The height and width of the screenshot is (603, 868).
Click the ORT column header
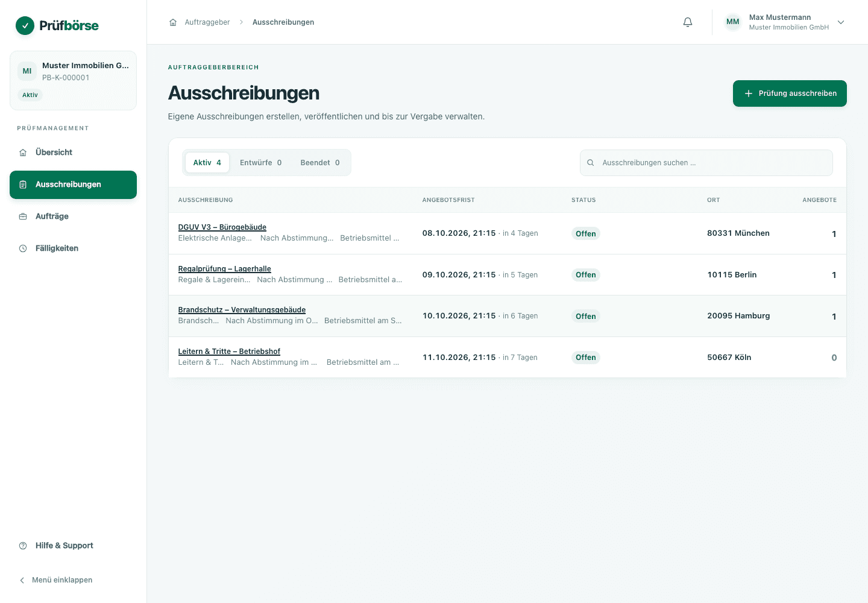click(714, 200)
